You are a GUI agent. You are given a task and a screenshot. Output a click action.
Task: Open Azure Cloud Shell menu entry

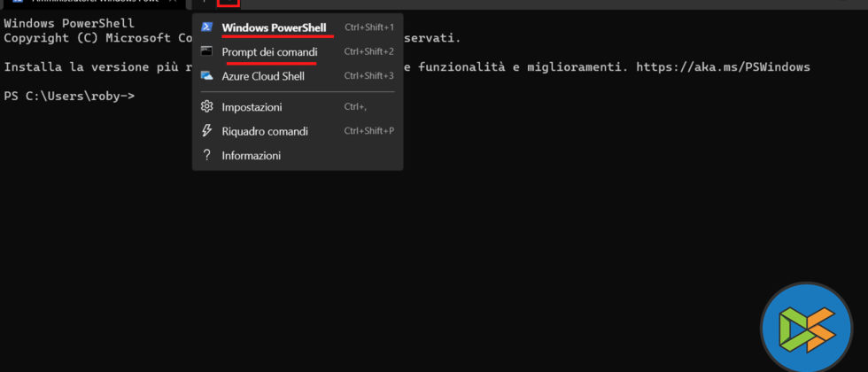pyautogui.click(x=263, y=76)
